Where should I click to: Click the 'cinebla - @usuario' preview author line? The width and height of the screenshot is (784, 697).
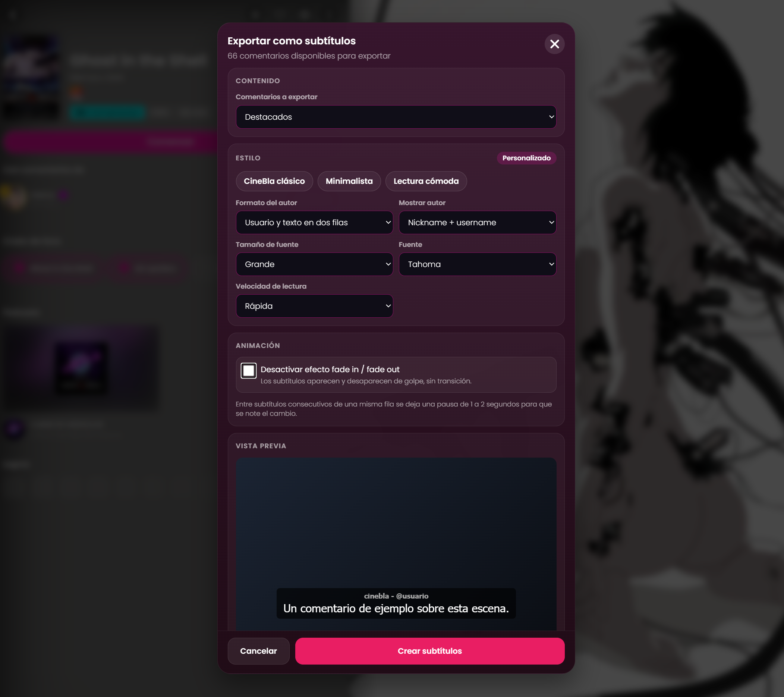396,596
